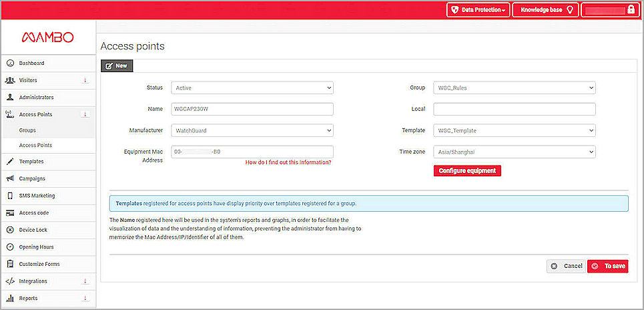Viewport: 644px width, 310px height.
Task: Click the Templates pencil icon
Action: [10, 162]
